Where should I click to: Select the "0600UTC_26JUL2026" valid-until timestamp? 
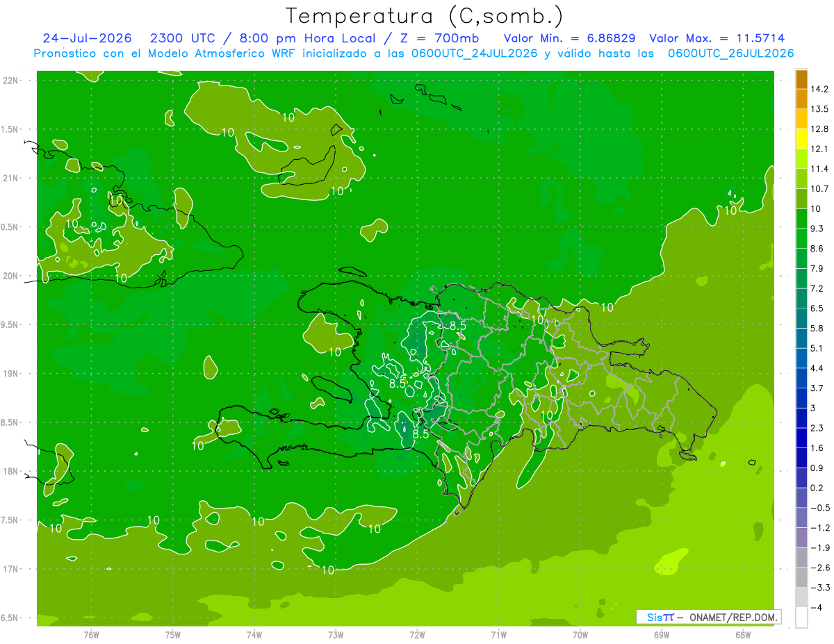pos(730,53)
